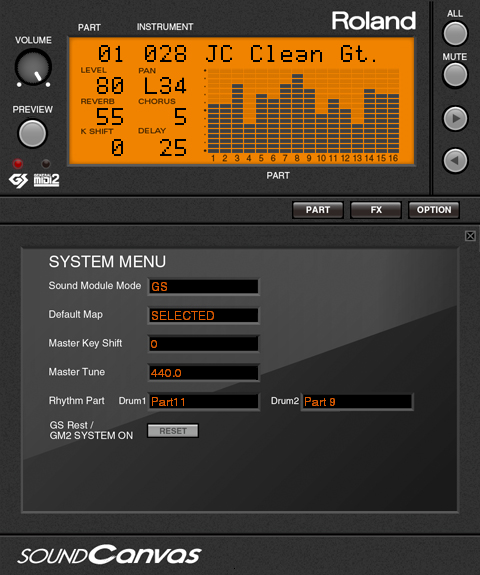Toggle the MUTE round button
The image size is (480, 575).
coord(455,75)
